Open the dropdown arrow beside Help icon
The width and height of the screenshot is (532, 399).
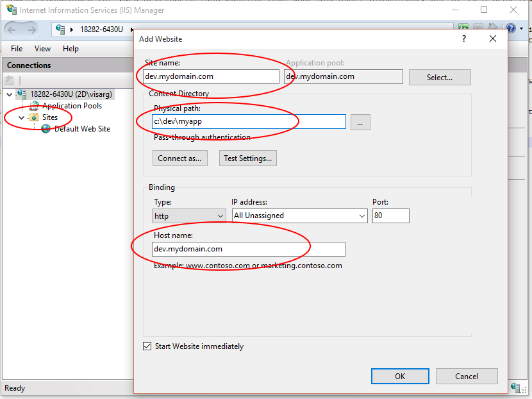522,28
